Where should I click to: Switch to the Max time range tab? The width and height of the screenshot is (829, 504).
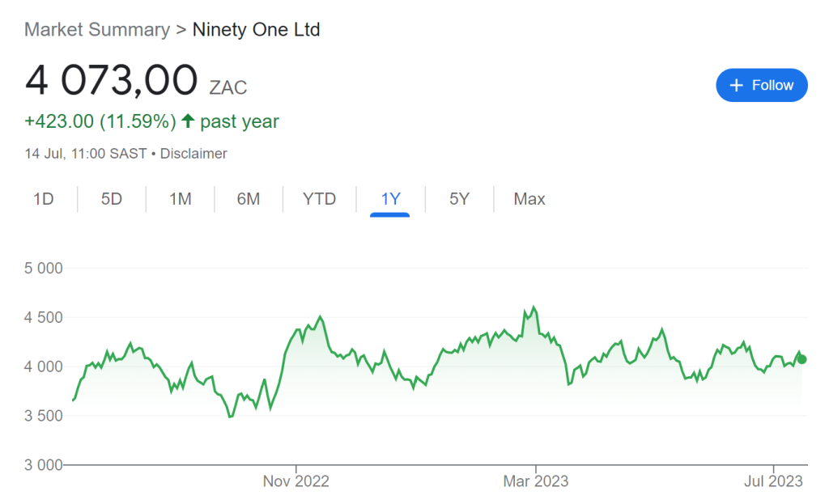pos(529,199)
